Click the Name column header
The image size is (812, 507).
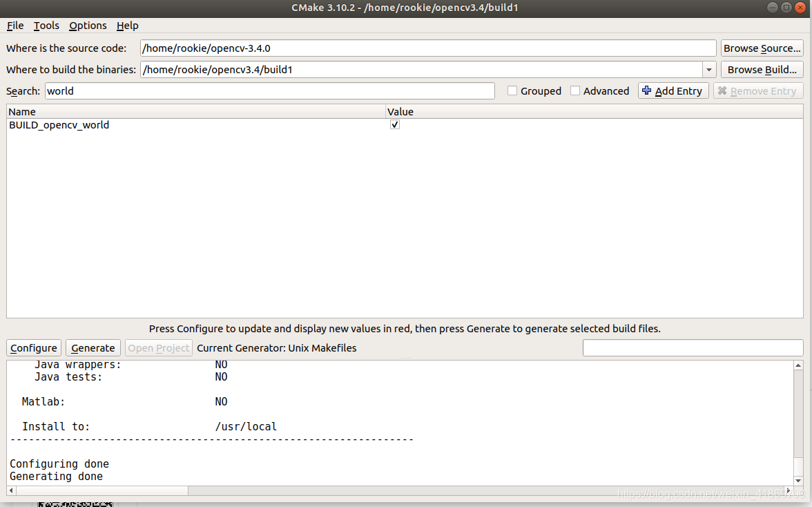(x=196, y=111)
